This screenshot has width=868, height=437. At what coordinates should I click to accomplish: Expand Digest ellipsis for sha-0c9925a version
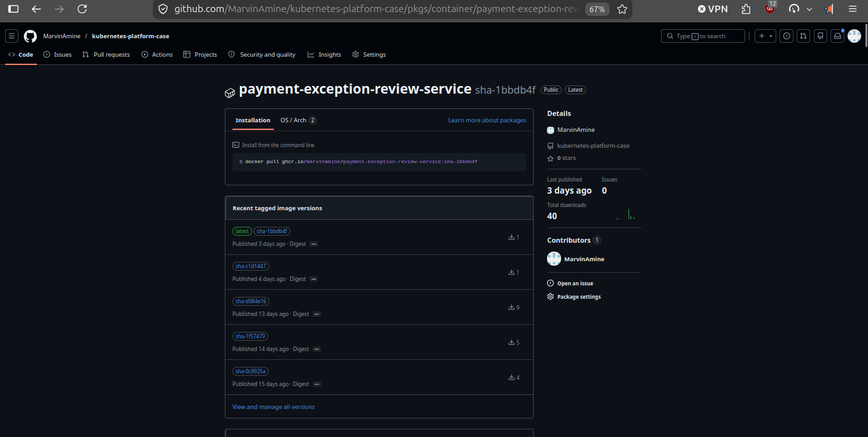[x=317, y=384]
